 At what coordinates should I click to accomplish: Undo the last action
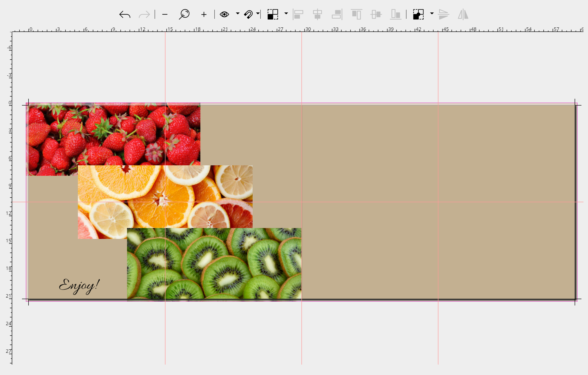coord(125,14)
